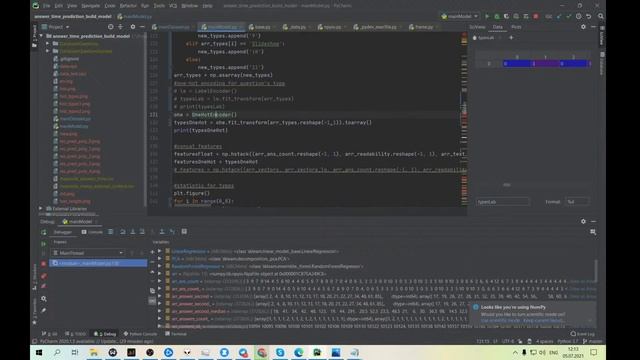Image resolution: width=640 pixels, height=360 pixels.
Task: Switch to the Data tab in SciView
Action: 498,27
